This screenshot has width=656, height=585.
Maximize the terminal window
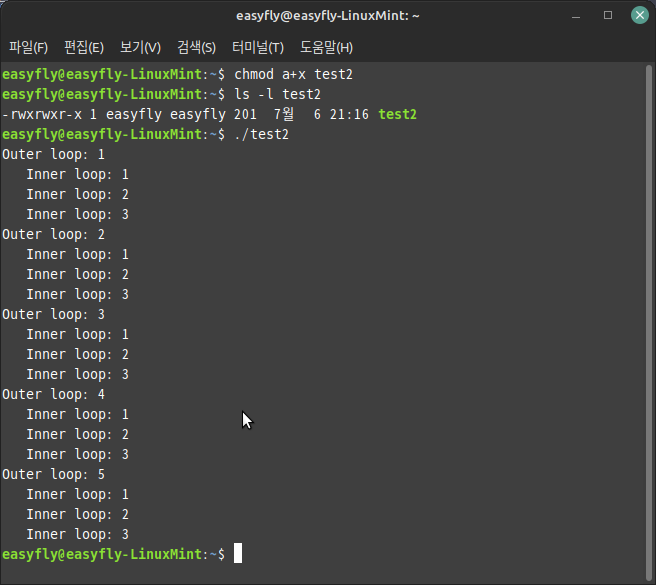(608, 15)
